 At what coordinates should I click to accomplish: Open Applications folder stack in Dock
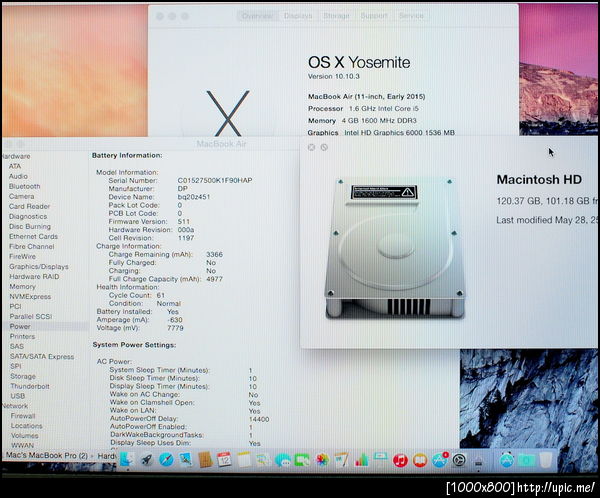coord(507,459)
